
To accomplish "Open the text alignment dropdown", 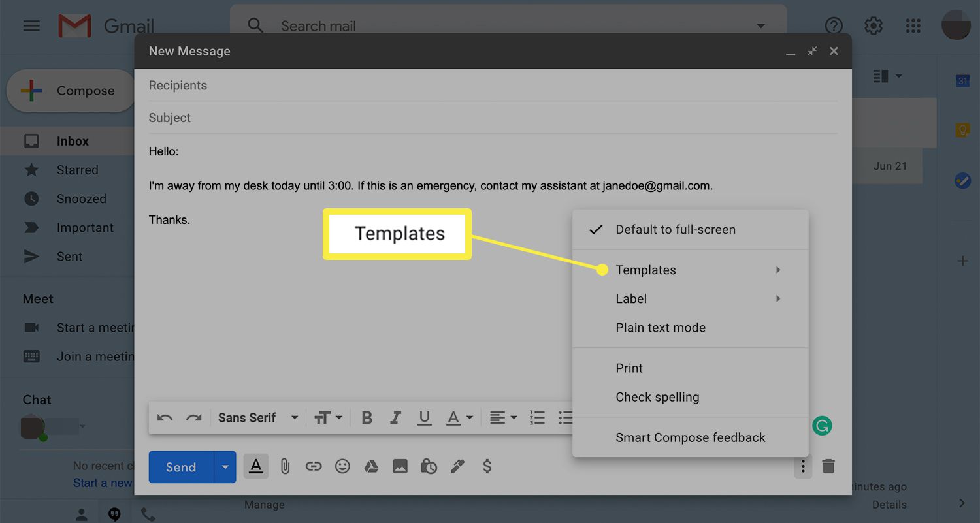I will click(x=503, y=418).
